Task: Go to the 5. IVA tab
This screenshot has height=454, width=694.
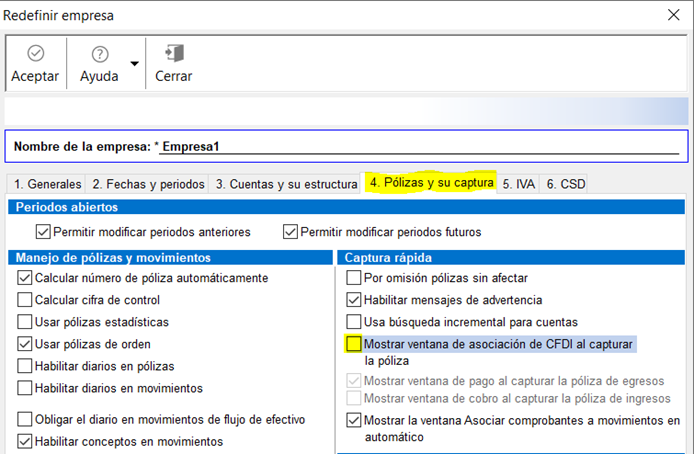Action: [519, 184]
